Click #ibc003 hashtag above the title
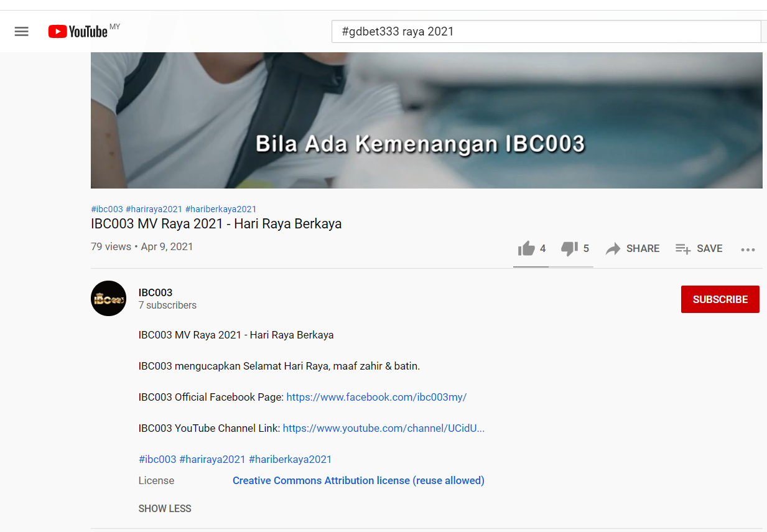This screenshot has width=767, height=532. tap(107, 209)
